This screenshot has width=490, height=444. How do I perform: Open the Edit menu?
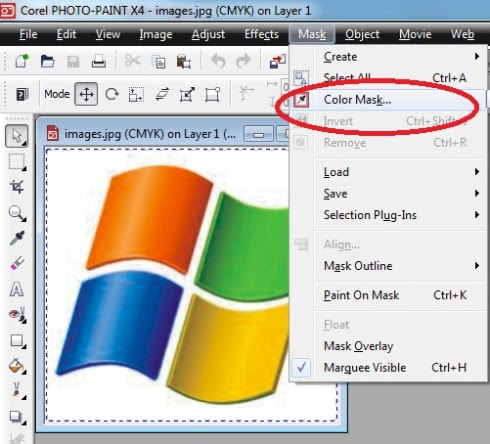tap(66, 34)
